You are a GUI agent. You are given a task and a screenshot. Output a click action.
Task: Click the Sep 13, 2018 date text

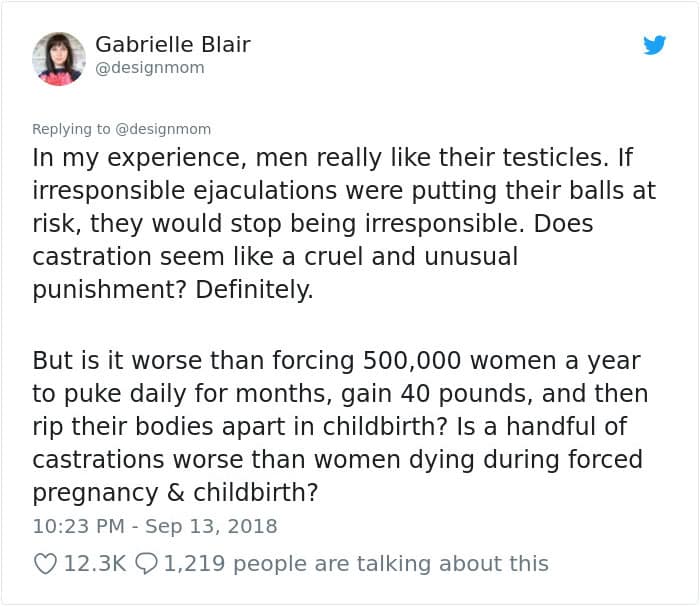point(211,526)
